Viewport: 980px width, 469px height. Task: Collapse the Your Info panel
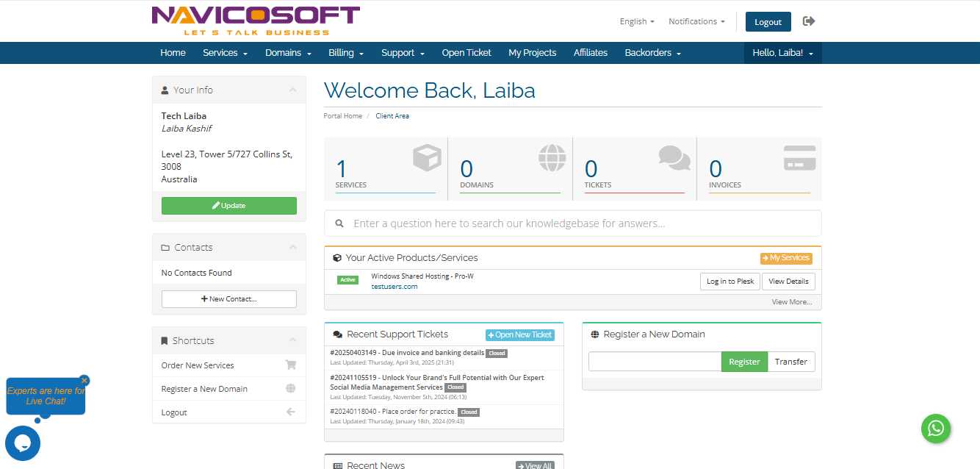[292, 90]
